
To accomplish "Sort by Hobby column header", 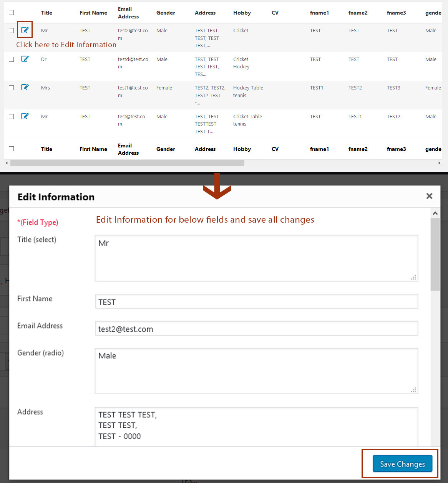I will coord(242,13).
